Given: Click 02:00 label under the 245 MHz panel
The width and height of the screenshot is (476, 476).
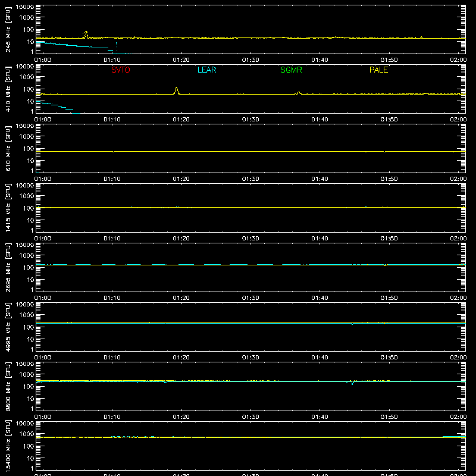Looking at the screenshot, I should [458, 60].
